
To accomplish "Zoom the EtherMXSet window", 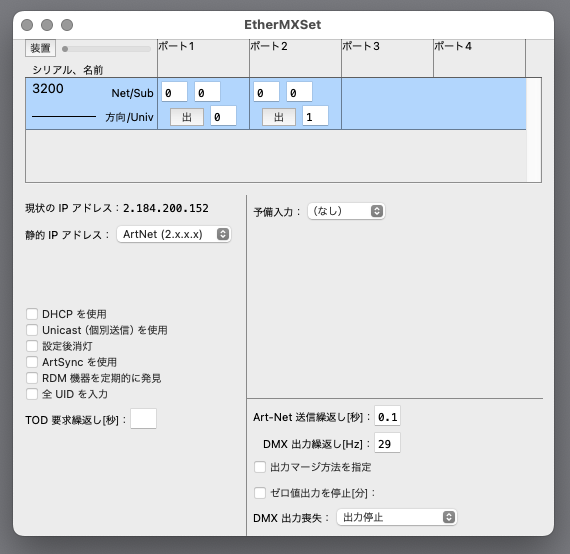I will click(x=67, y=25).
